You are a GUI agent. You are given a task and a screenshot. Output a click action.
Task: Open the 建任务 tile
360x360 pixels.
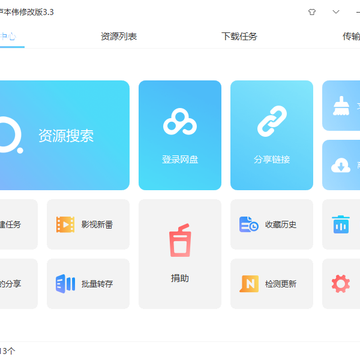click(19, 224)
